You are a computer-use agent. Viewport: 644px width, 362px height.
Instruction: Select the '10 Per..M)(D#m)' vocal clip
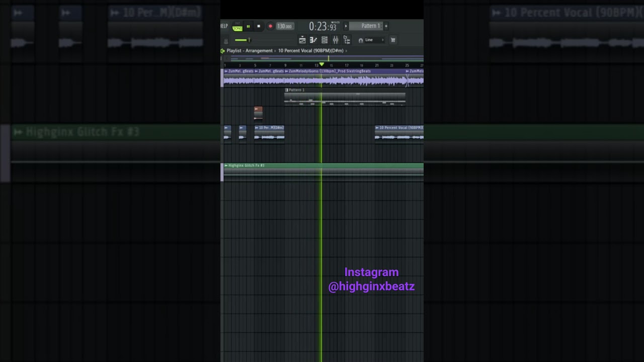pyautogui.click(x=269, y=133)
